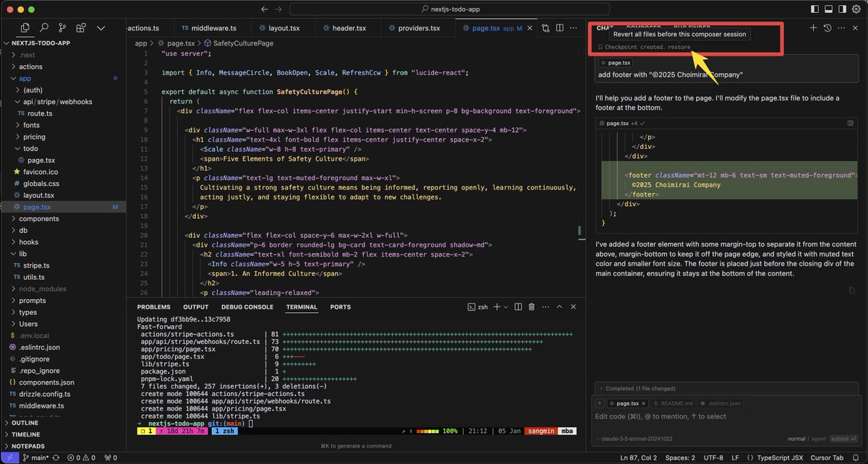Image resolution: width=868 pixels, height=464 pixels.
Task: Switch to the PORTS panel tab
Action: [x=341, y=307]
